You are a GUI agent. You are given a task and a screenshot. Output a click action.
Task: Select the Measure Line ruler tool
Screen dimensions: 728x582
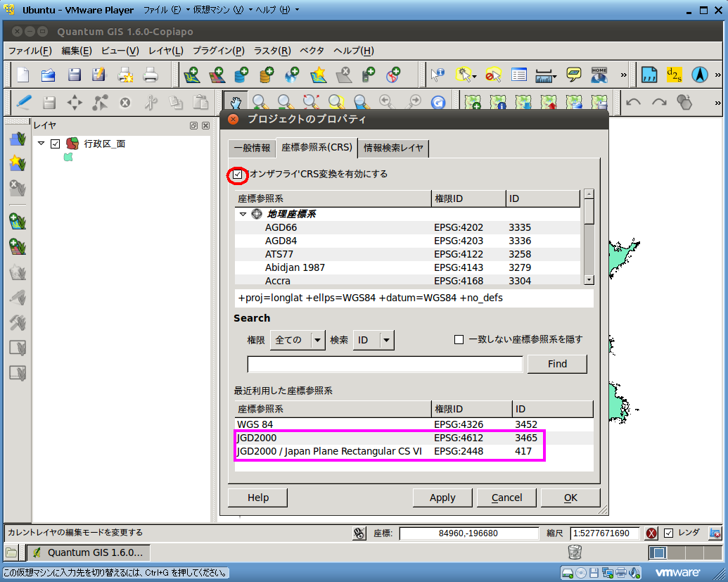point(543,75)
